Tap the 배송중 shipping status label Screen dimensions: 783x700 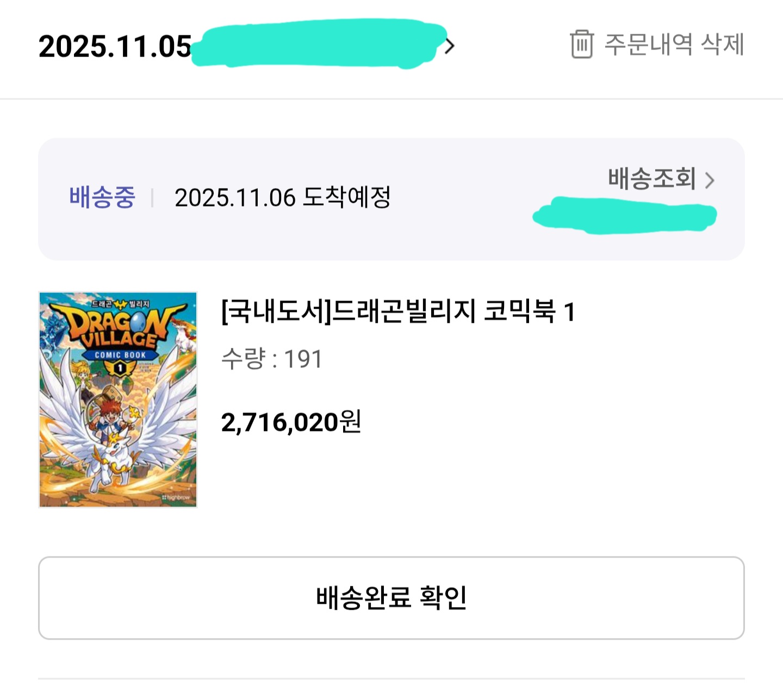click(102, 197)
